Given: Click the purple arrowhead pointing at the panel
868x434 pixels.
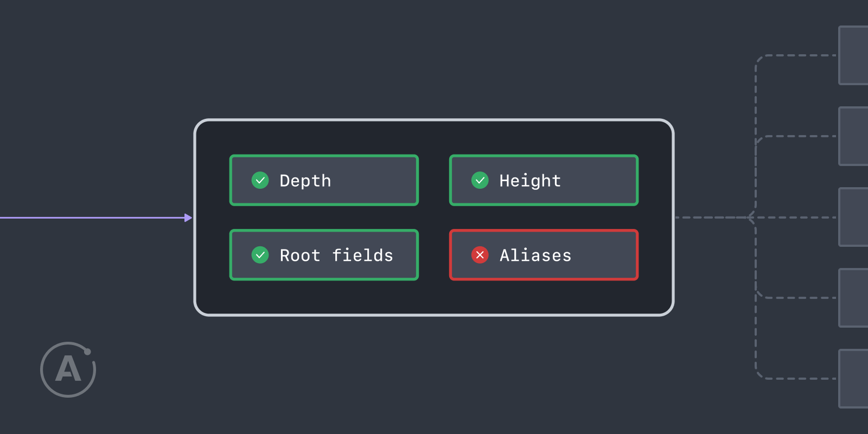Looking at the screenshot, I should click(x=188, y=218).
